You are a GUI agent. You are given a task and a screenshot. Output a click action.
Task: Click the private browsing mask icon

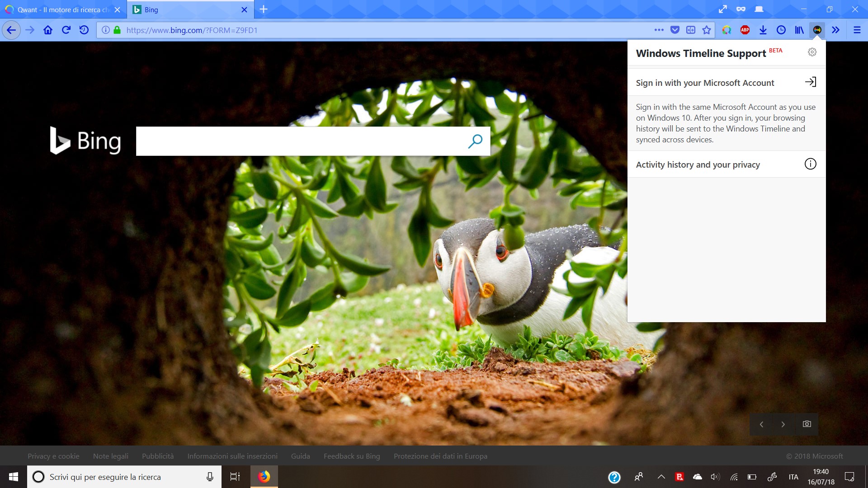(x=741, y=9)
